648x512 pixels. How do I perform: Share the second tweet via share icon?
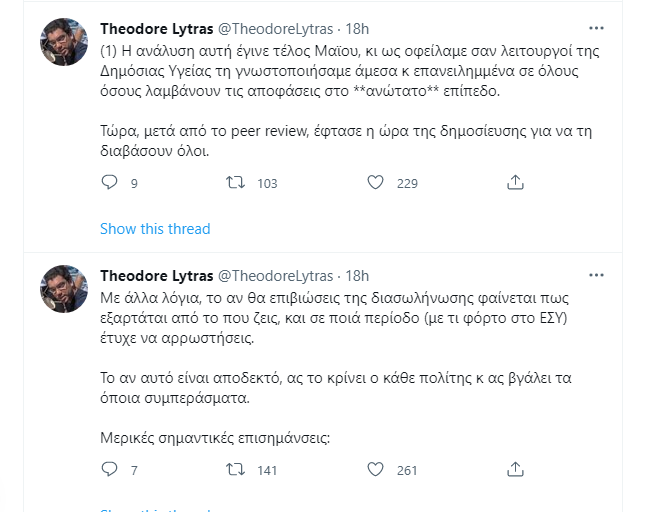(515, 469)
